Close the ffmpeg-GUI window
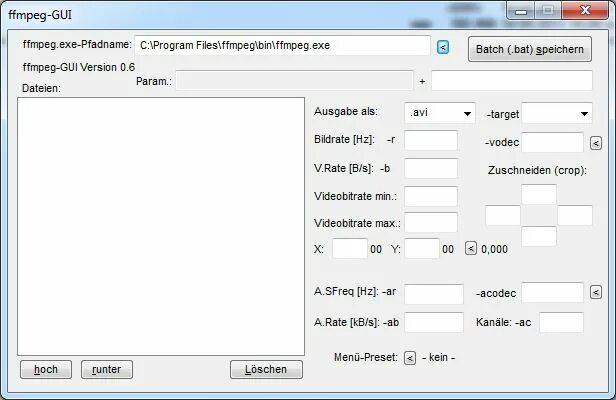The image size is (616, 400). (x=585, y=11)
